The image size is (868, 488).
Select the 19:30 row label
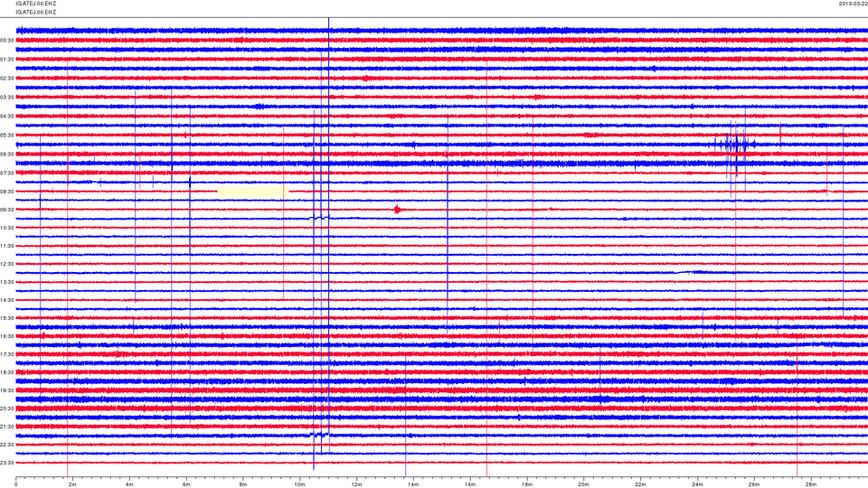(x=7, y=390)
